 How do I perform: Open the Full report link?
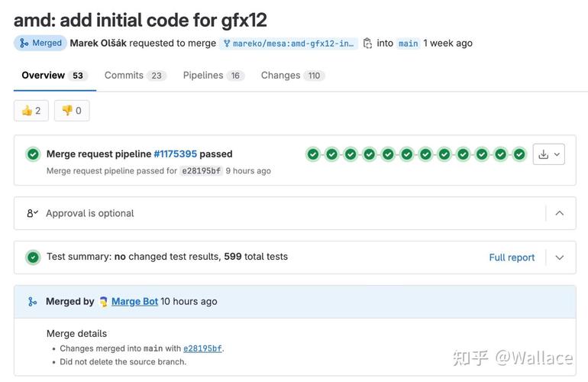(512, 257)
